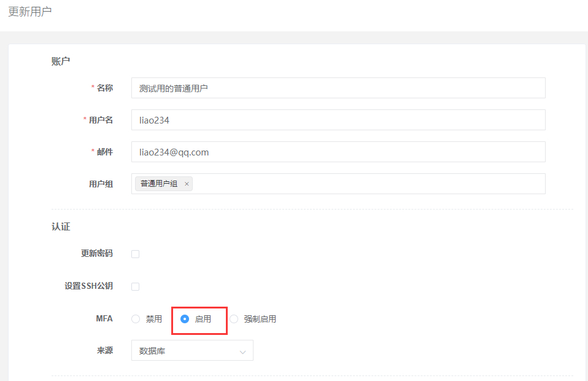Focus the 用户名 field containing liao234

tap(338, 120)
